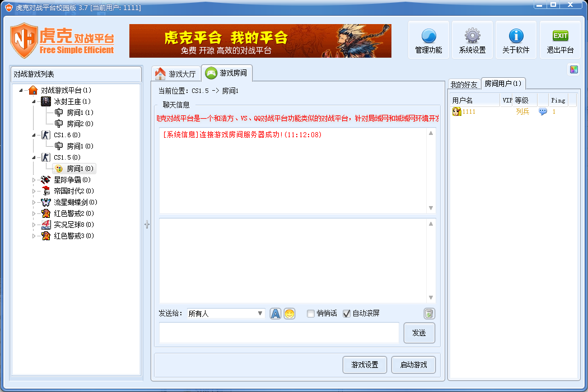This screenshot has height=392, width=588.
Task: Click user 1111's avatar icon
Action: pyautogui.click(x=456, y=111)
